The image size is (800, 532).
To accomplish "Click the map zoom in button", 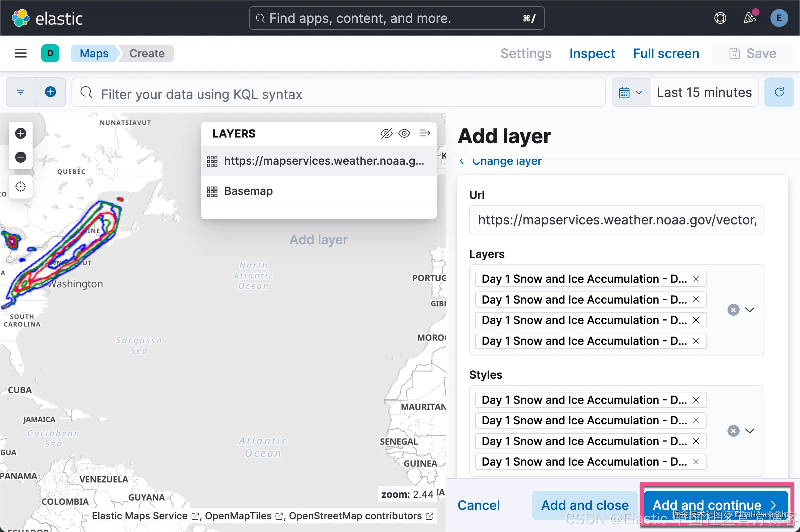I will coord(21,134).
